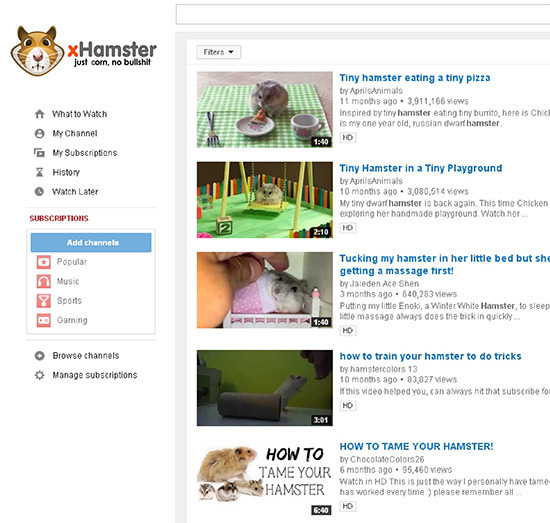The width and height of the screenshot is (550, 523).
Task: Click HD badge under the tiny pizza video
Action: [348, 138]
